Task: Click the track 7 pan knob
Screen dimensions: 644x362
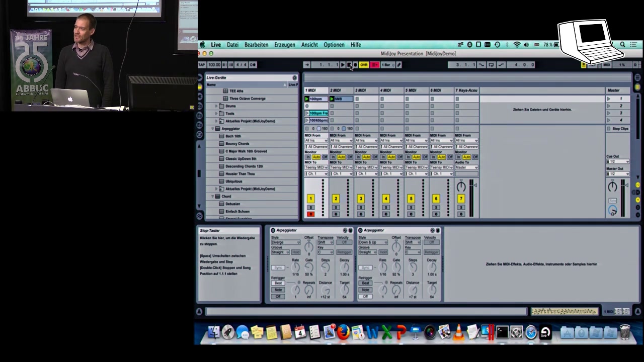Action: click(x=461, y=187)
